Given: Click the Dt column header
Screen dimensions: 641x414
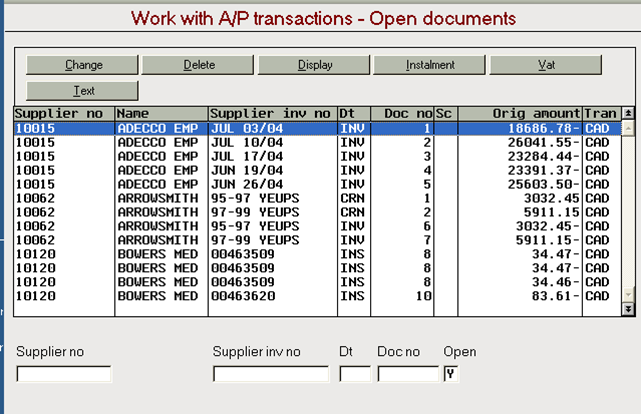Looking at the screenshot, I should (x=354, y=113).
